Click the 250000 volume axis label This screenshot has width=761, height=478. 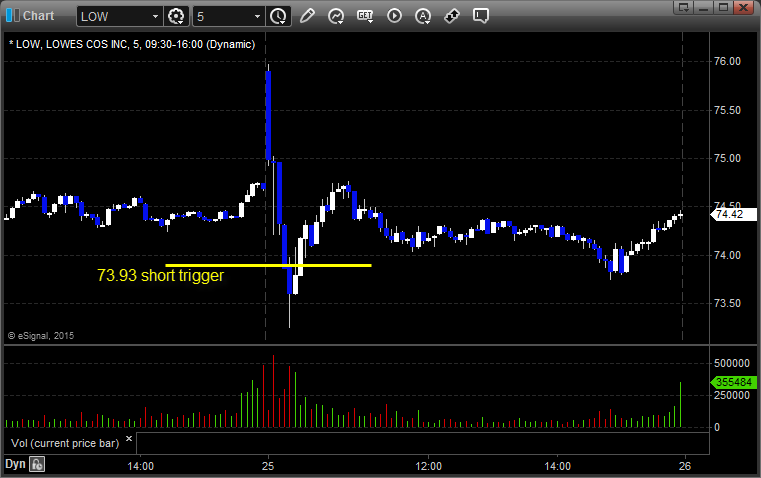[x=732, y=395]
